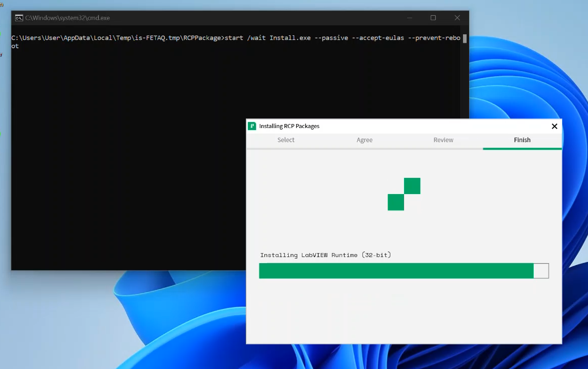Click the cmd.exe title bar path text

(68, 18)
